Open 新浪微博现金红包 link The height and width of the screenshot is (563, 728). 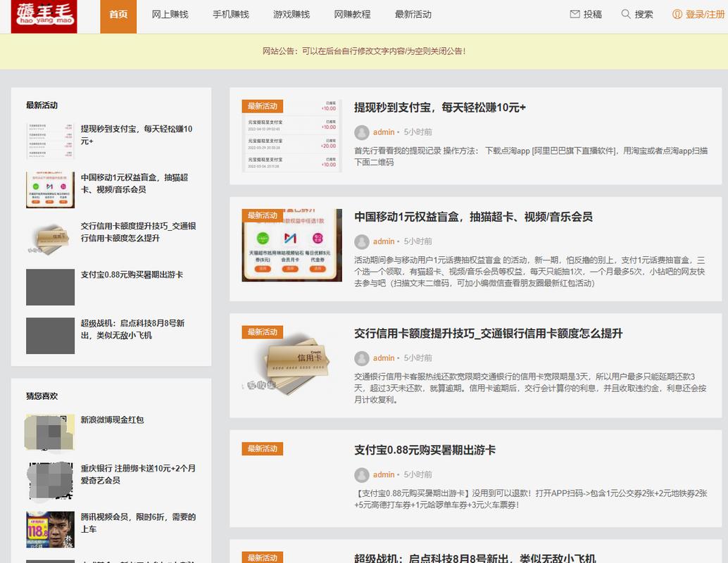coord(113,419)
